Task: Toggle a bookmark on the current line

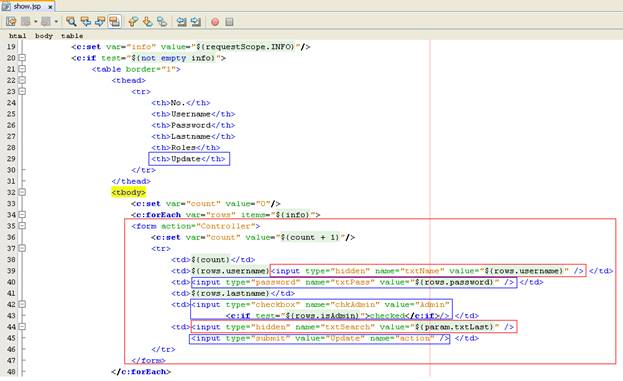Action: click(162, 22)
